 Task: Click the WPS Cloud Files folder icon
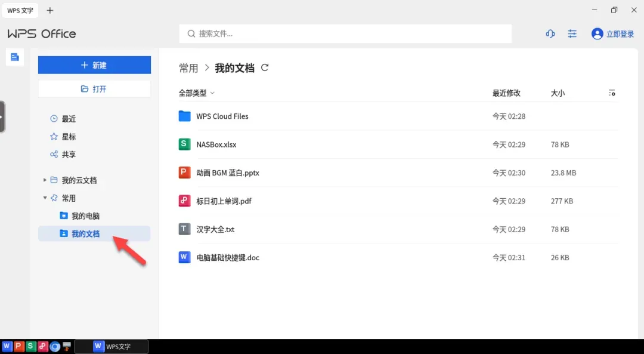pos(184,116)
